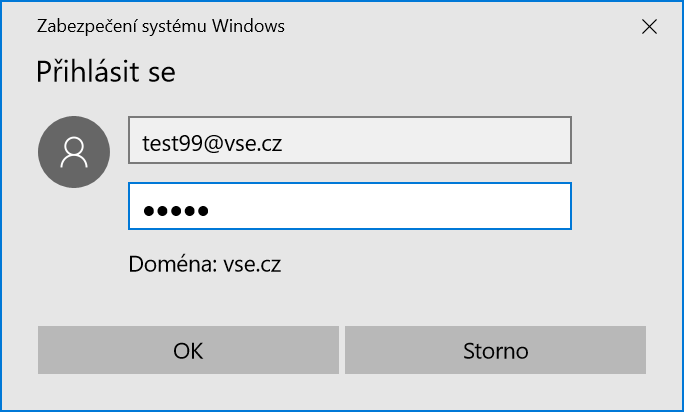Click the masked password dots

[175, 210]
